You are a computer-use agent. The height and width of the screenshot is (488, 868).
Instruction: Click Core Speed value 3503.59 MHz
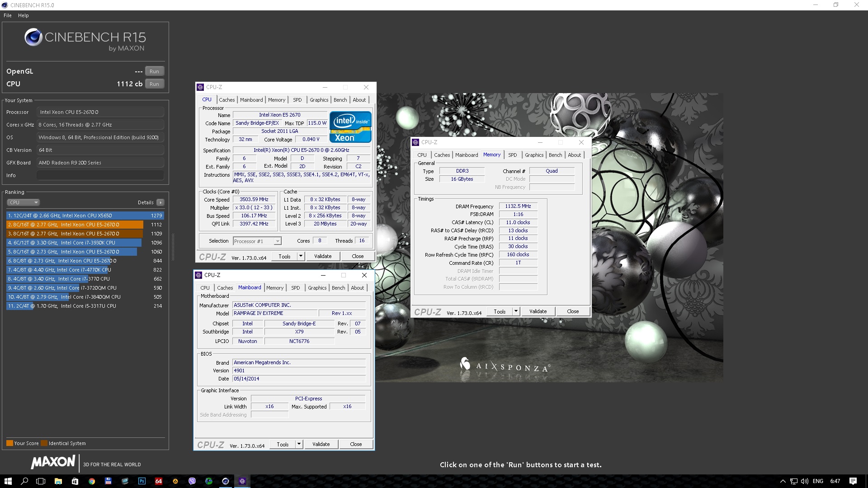pyautogui.click(x=254, y=199)
